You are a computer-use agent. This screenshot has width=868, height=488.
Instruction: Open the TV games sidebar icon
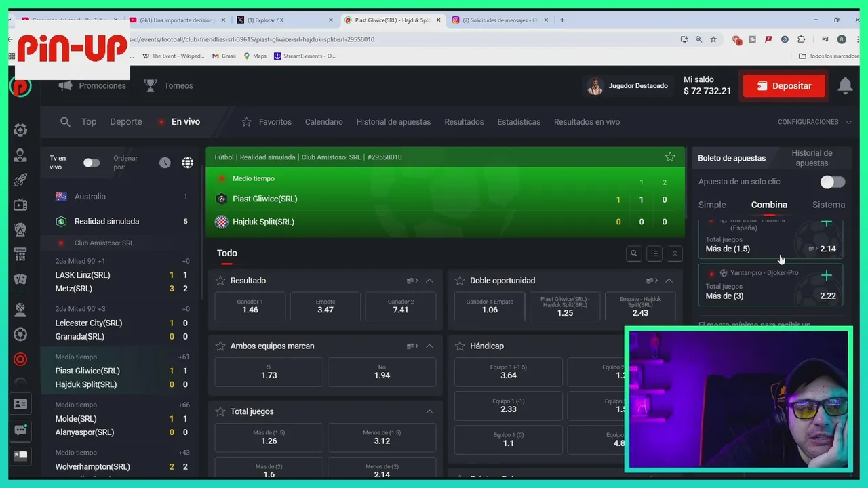point(20,205)
